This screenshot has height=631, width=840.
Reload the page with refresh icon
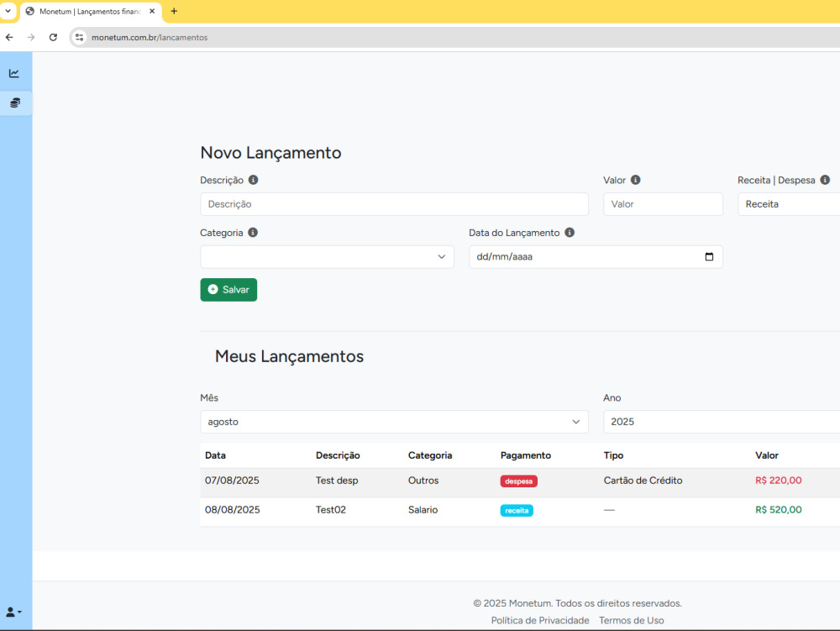[x=53, y=38]
